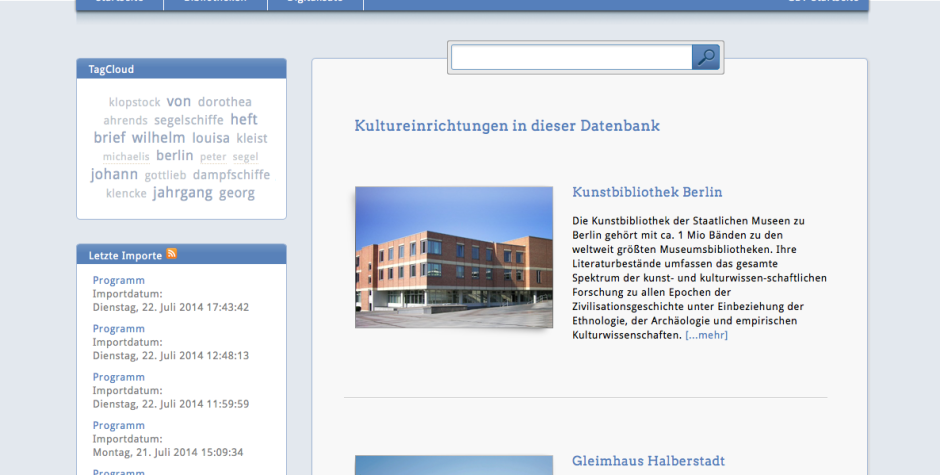
Task: Choose the 'kleist' tag
Action: point(252,139)
